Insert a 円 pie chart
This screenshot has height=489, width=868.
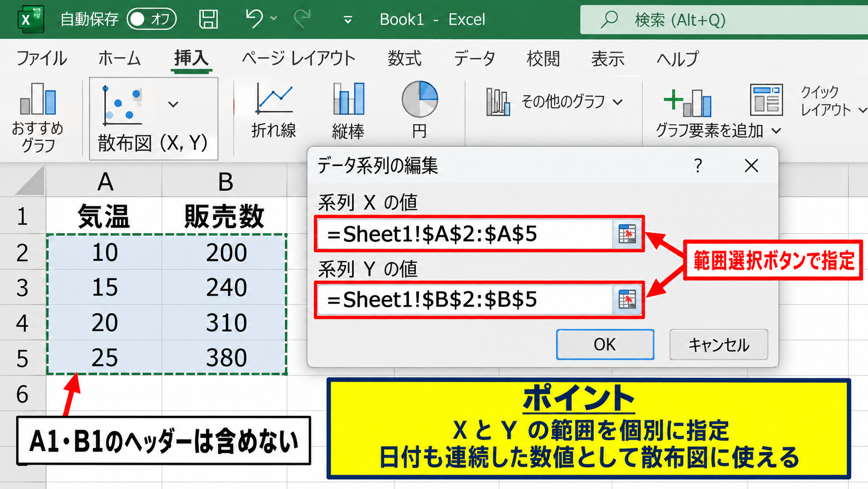coord(419,110)
